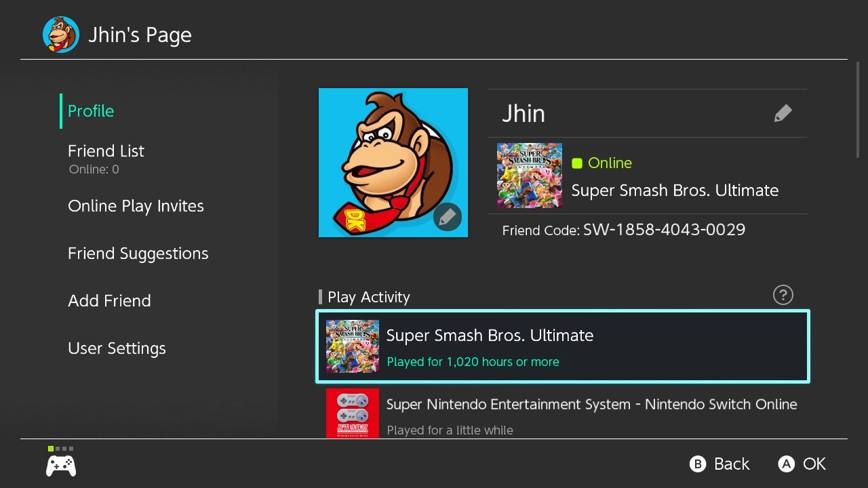Click the OK label in the footer
The image size is (868, 488).
point(814,464)
